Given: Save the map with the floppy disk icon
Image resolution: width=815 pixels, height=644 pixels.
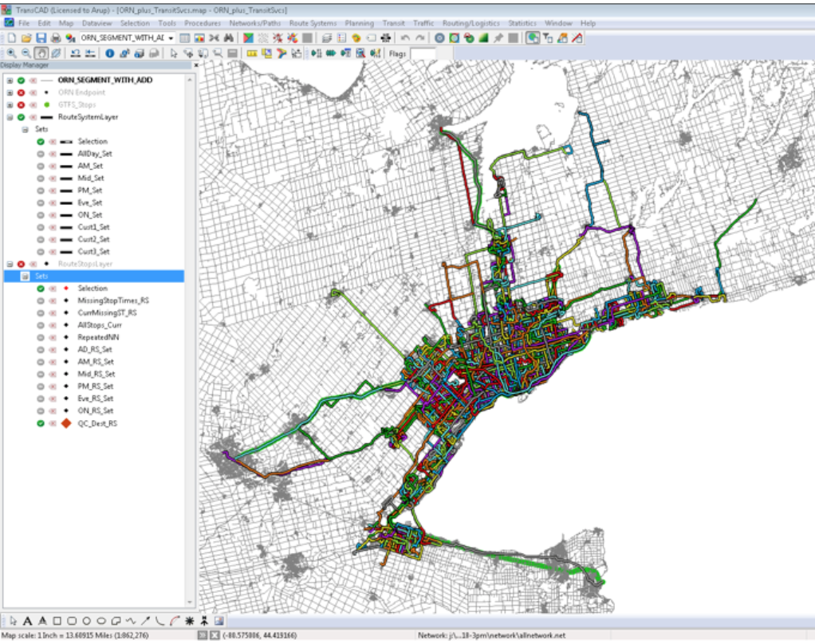Looking at the screenshot, I should 41,38.
